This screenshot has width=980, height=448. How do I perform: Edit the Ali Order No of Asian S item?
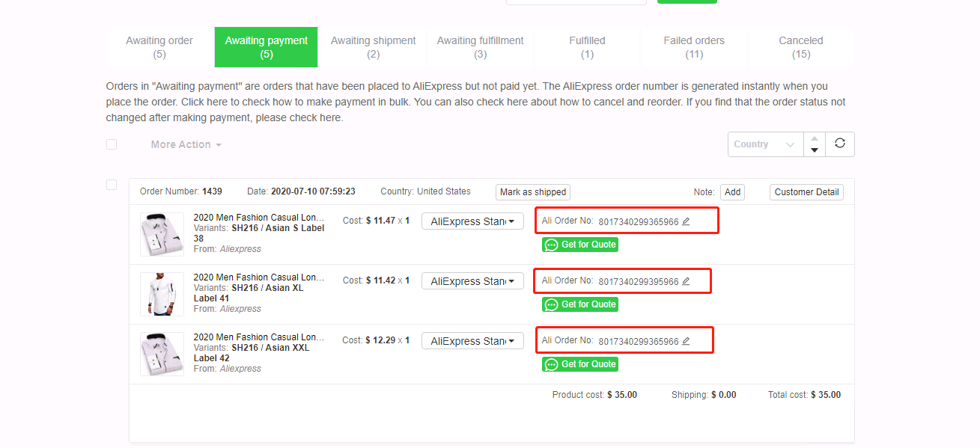[686, 221]
